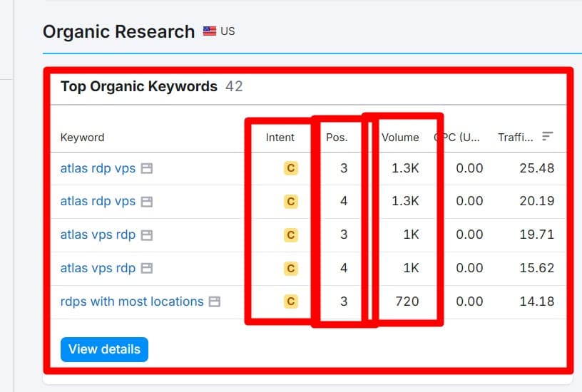Open SERP icon for atlas vps rdp traffic 19.71 row
The image size is (582, 392).
coord(147,235)
